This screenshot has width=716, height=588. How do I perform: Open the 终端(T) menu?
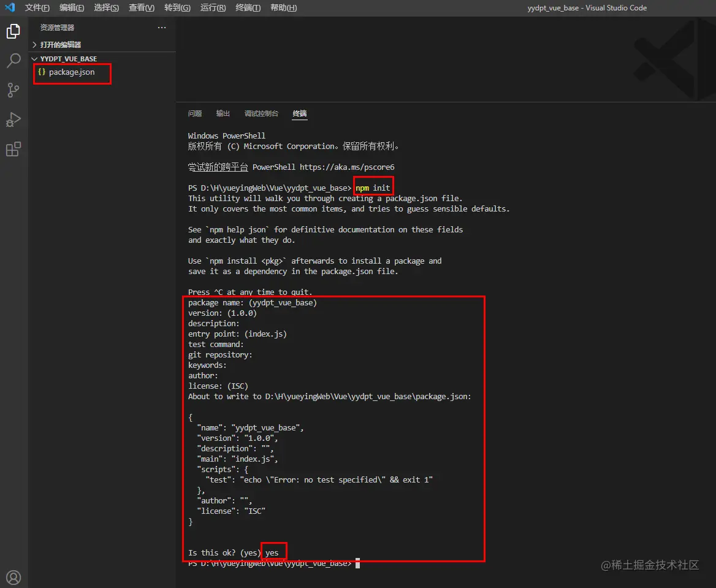(x=248, y=8)
